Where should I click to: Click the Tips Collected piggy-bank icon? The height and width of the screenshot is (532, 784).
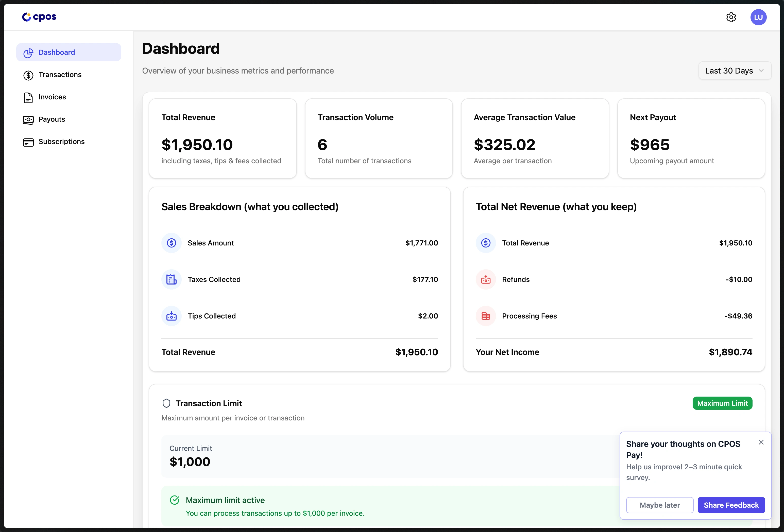[x=171, y=316]
